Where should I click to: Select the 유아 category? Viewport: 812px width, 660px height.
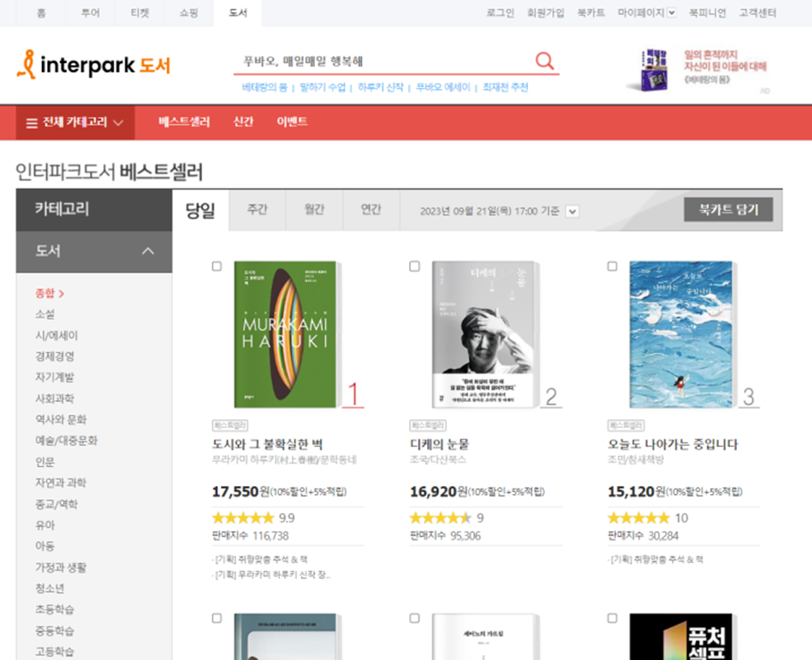[x=45, y=525]
